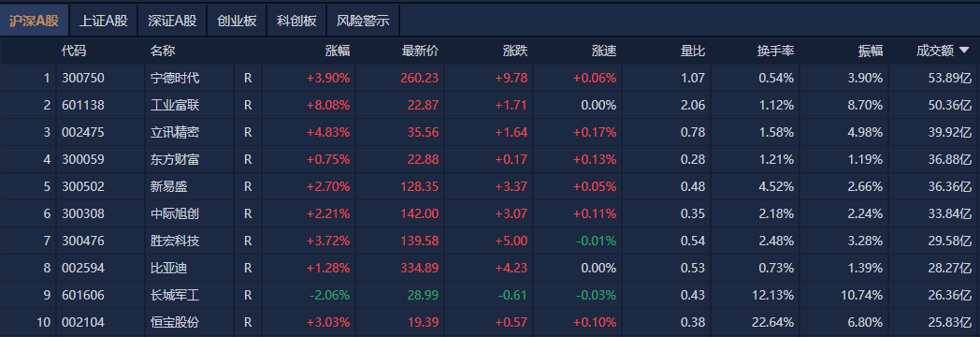The height and width of the screenshot is (337, 980).
Task: Switch to 科创板 tab
Action: tap(296, 21)
